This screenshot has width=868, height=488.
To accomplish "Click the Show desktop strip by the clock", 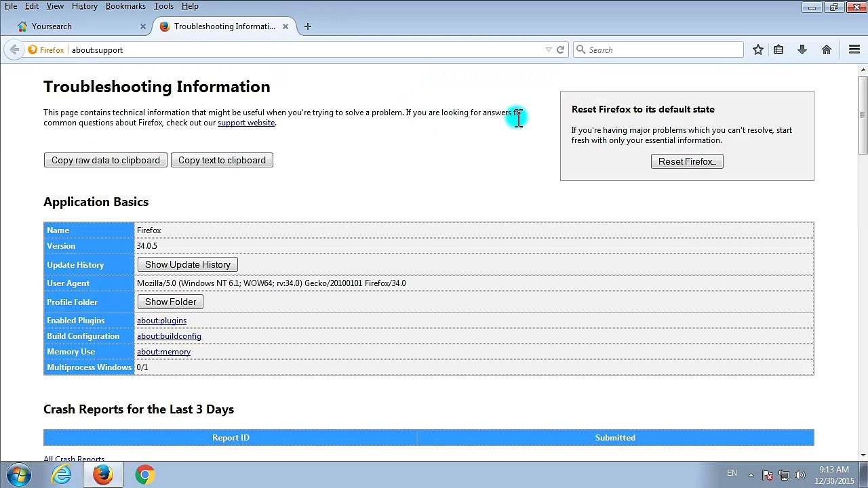I will 864,474.
